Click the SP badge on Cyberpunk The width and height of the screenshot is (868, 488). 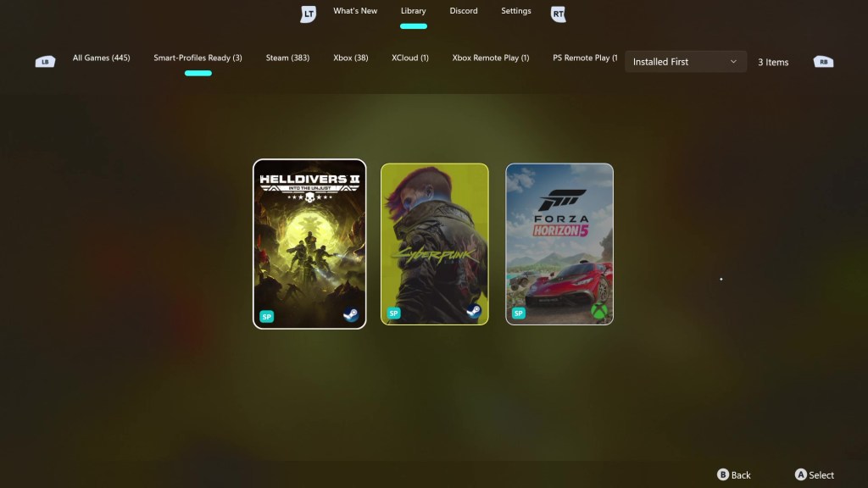pos(392,312)
